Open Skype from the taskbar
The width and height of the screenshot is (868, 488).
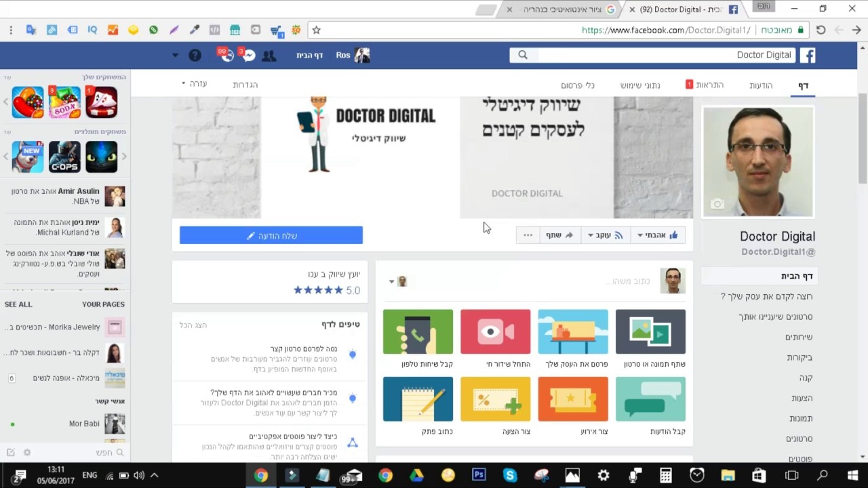510,475
